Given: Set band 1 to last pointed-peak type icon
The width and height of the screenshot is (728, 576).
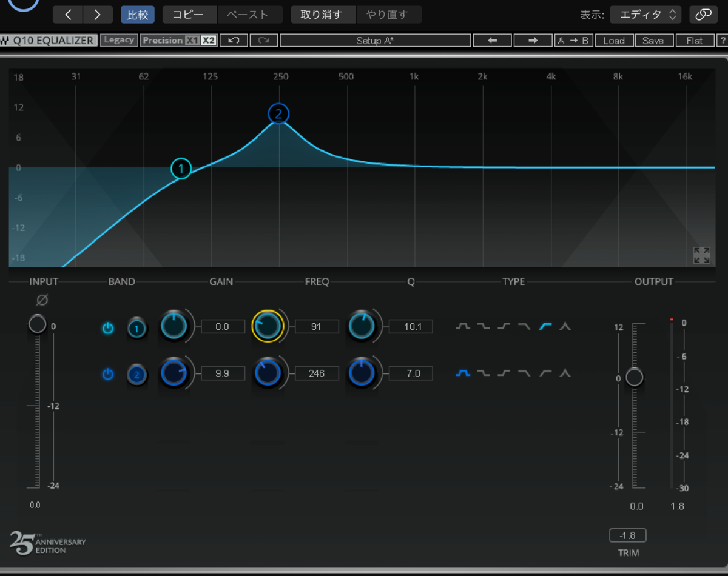Looking at the screenshot, I should (565, 327).
